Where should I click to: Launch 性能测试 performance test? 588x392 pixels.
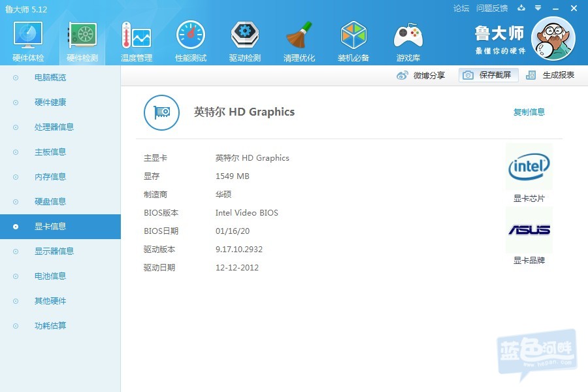click(x=191, y=35)
